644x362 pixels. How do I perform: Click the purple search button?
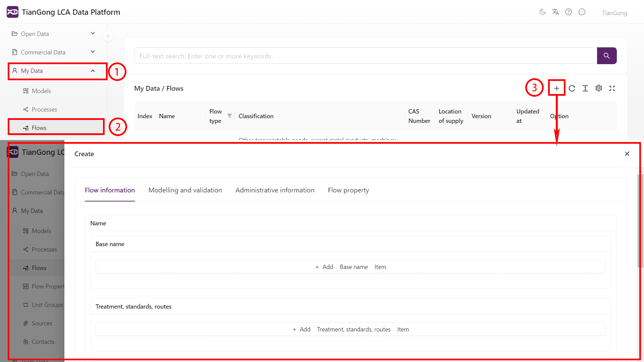point(606,56)
